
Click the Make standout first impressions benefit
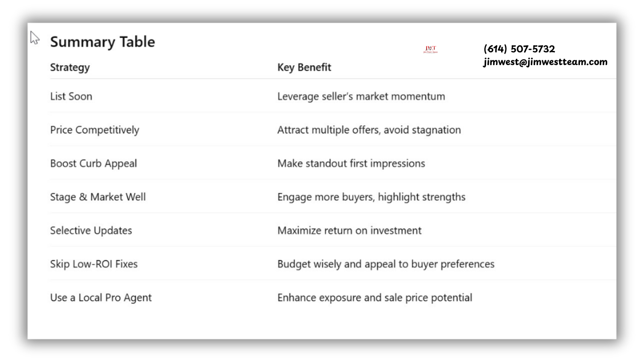point(351,164)
